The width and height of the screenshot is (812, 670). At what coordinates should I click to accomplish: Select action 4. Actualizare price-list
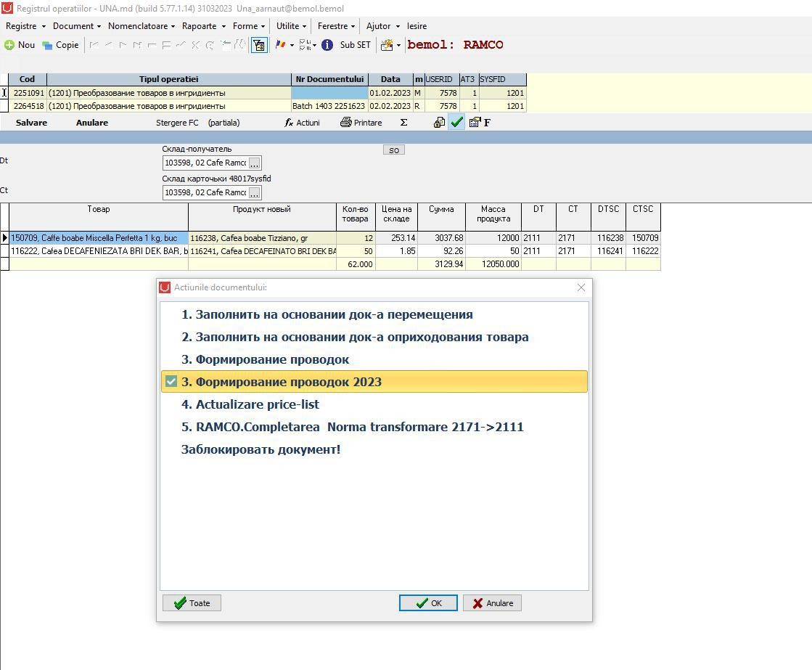374,405
